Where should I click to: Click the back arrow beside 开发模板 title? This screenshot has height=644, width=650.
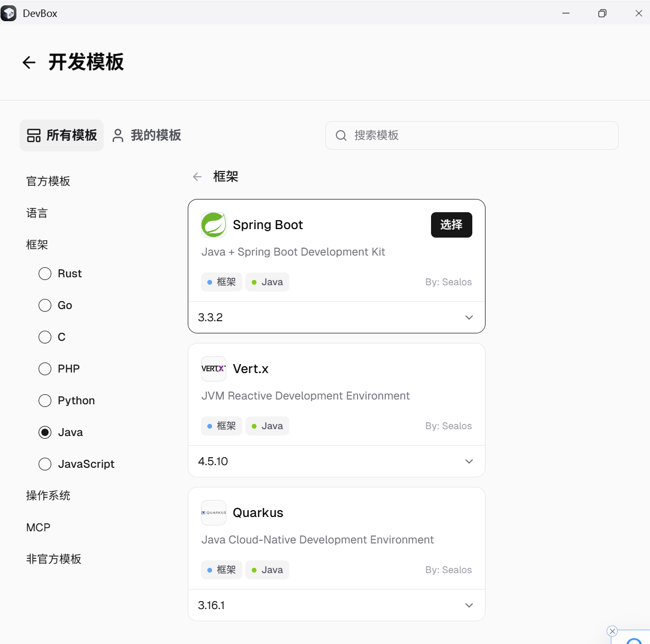pos(29,62)
